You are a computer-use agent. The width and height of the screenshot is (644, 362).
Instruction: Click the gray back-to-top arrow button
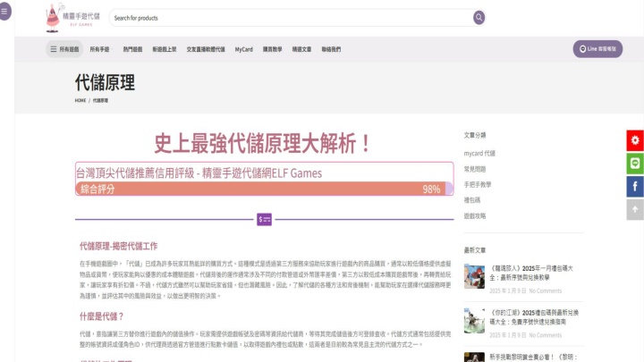coord(635,210)
